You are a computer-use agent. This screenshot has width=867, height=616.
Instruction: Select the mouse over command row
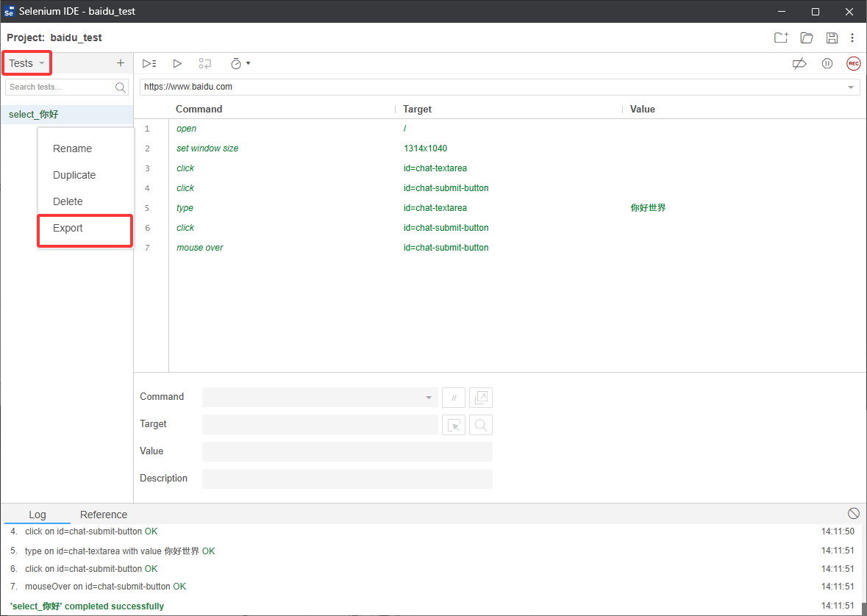pyautogui.click(x=500, y=248)
